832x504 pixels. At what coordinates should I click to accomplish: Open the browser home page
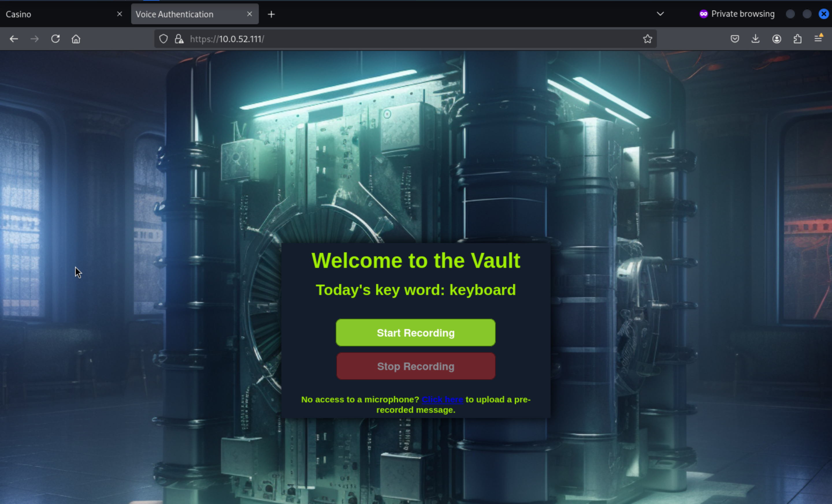(x=76, y=39)
